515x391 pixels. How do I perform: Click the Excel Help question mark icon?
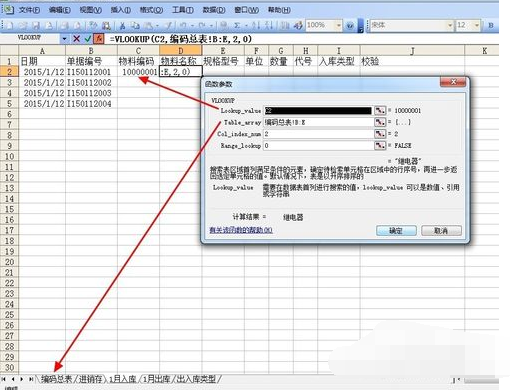350,25
